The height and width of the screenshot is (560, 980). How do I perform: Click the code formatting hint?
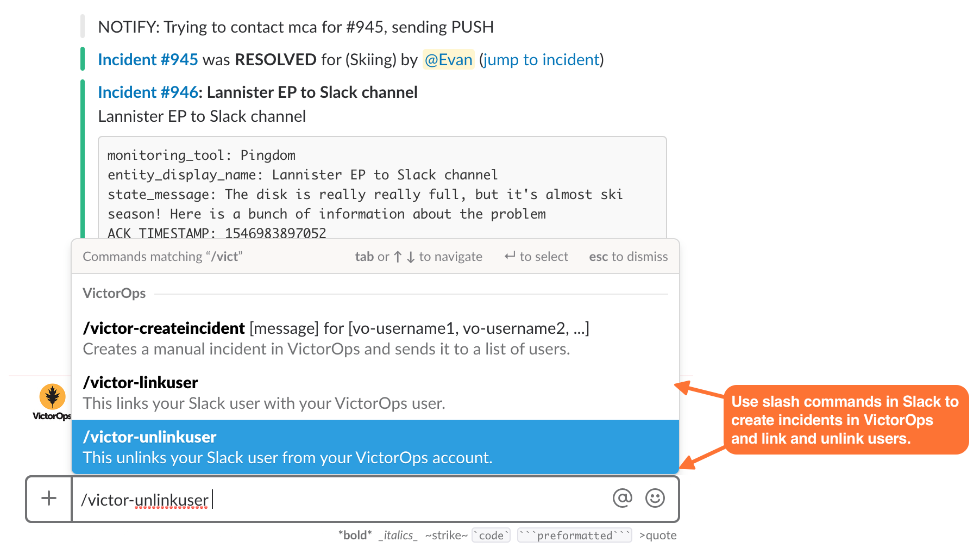[491, 536]
